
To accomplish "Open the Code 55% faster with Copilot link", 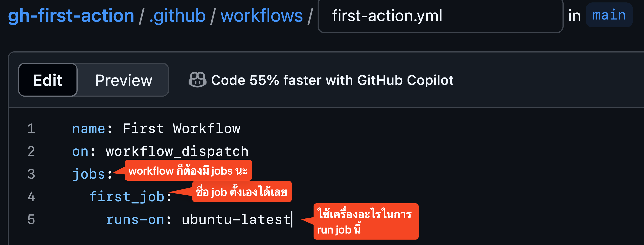I will point(332,80).
